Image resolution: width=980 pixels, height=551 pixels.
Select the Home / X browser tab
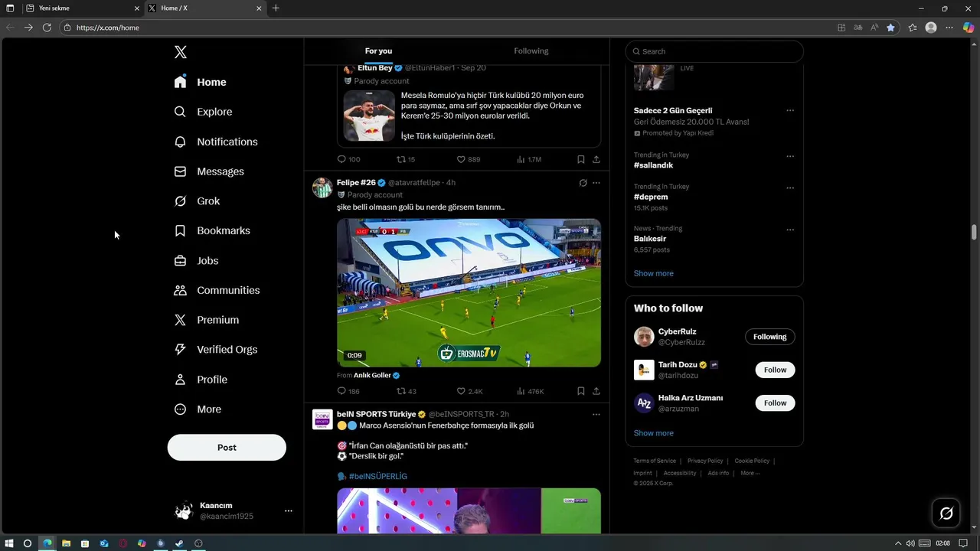(x=204, y=8)
